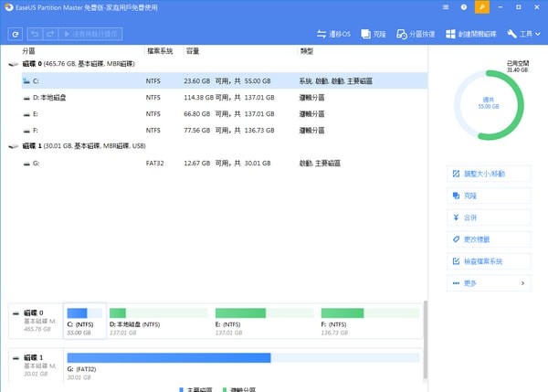Open the 工具 tools dropdown
Screen dimensions: 548x392
coord(525,34)
